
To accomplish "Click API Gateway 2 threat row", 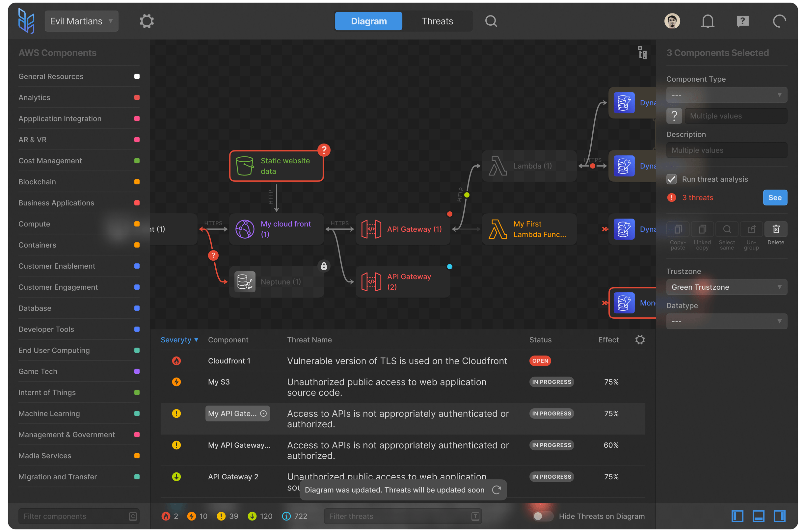I will [x=403, y=482].
